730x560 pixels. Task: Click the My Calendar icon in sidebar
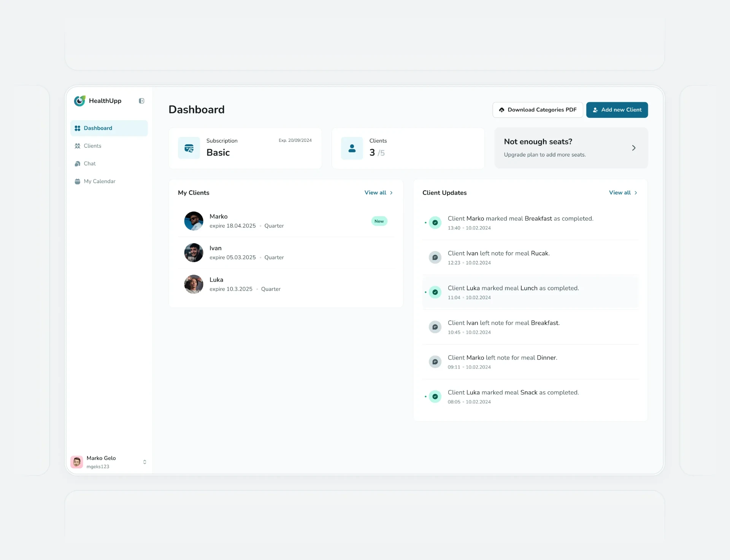(78, 181)
